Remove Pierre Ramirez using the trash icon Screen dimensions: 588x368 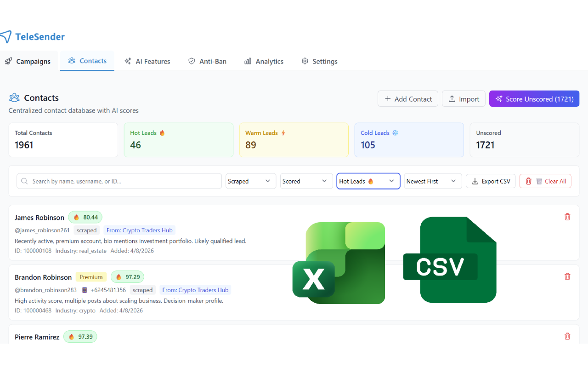[x=567, y=336]
